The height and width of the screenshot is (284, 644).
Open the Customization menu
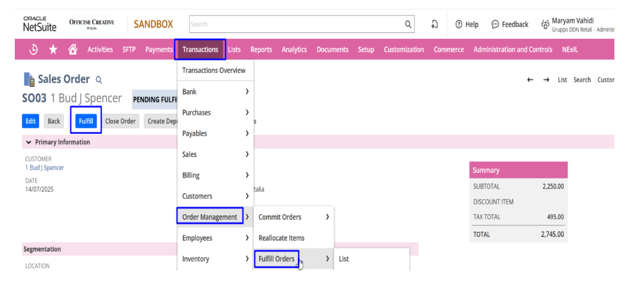[403, 50]
